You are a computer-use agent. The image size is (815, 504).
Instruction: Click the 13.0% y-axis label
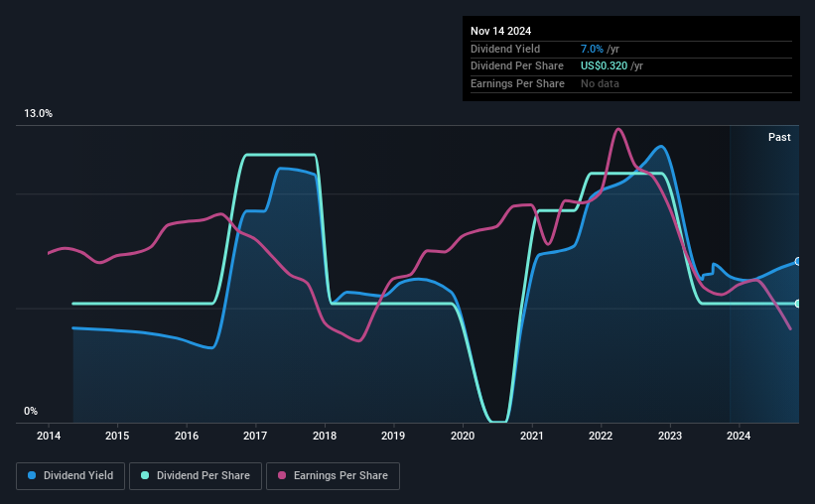pos(39,113)
